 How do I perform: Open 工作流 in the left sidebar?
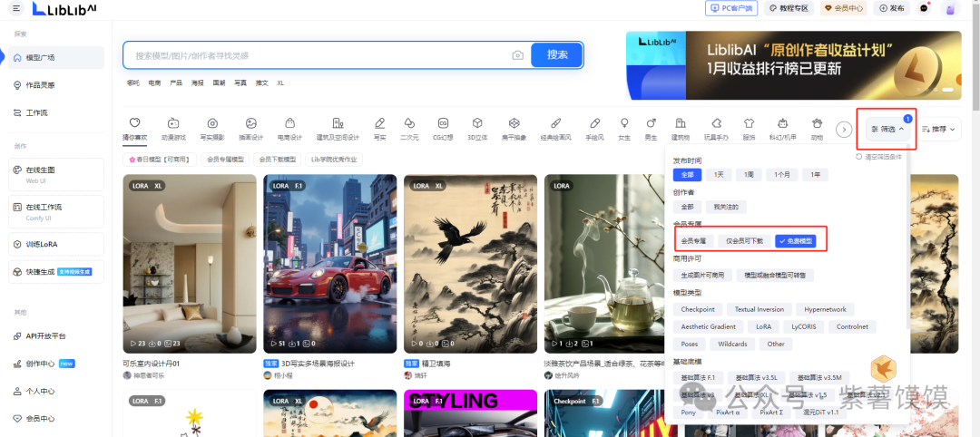[x=56, y=112]
